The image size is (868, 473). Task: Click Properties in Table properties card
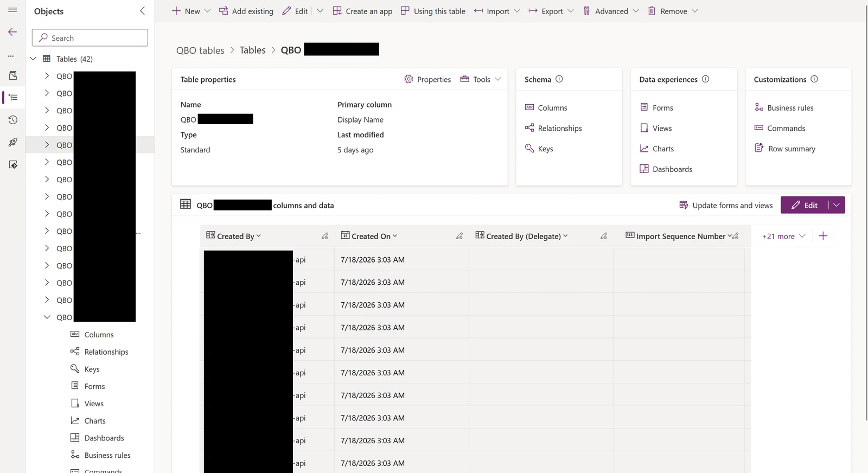tap(427, 79)
